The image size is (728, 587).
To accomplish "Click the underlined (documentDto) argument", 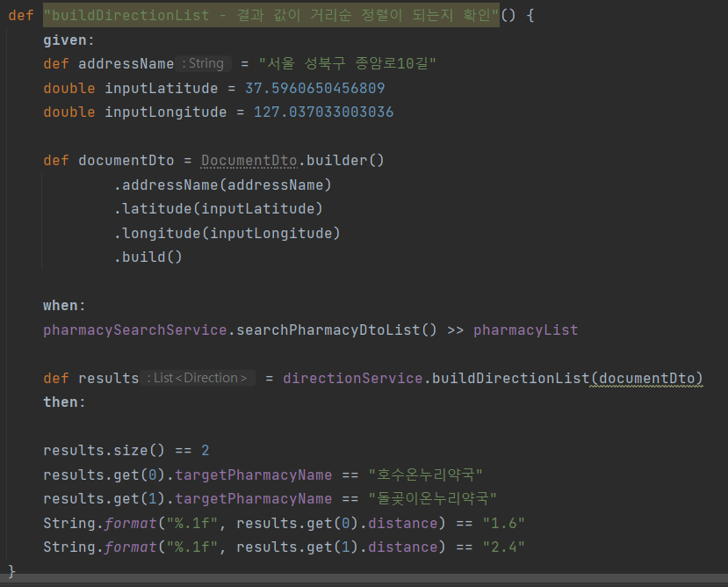I will click(646, 379).
